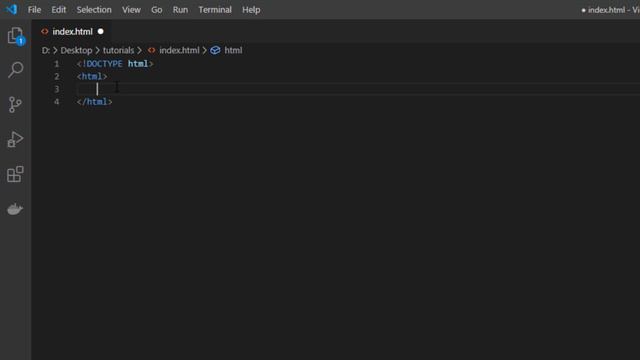Open the Explorer view in activity bar
640x360 pixels.
click(16, 36)
